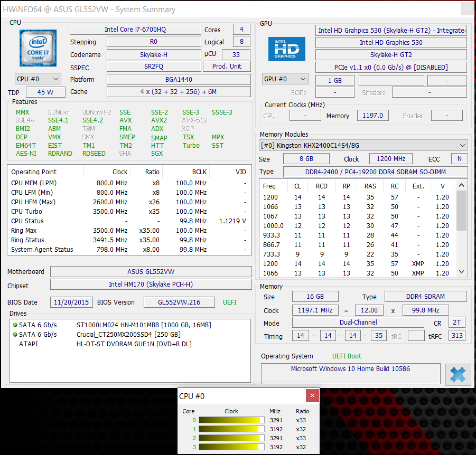This screenshot has width=476, height=455.
Task: Click the BIOS Version GL552VW.216 field
Action: 179,302
